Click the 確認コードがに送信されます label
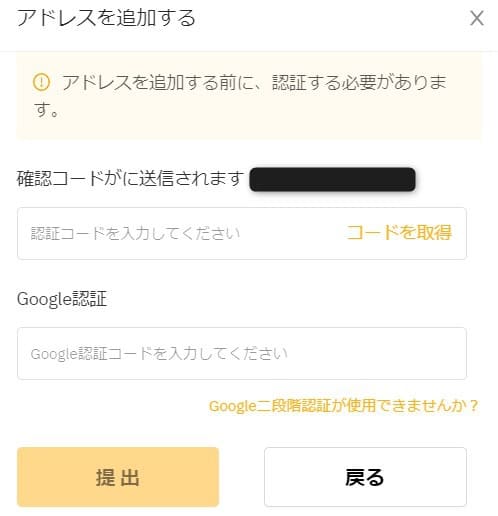 131,179
